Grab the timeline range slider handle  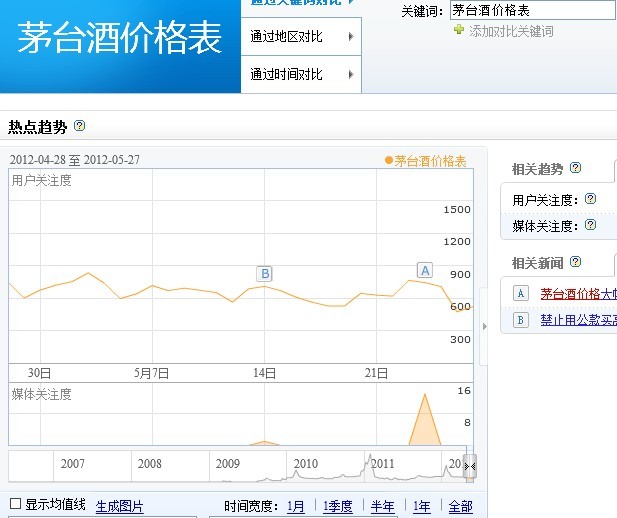(x=470, y=467)
